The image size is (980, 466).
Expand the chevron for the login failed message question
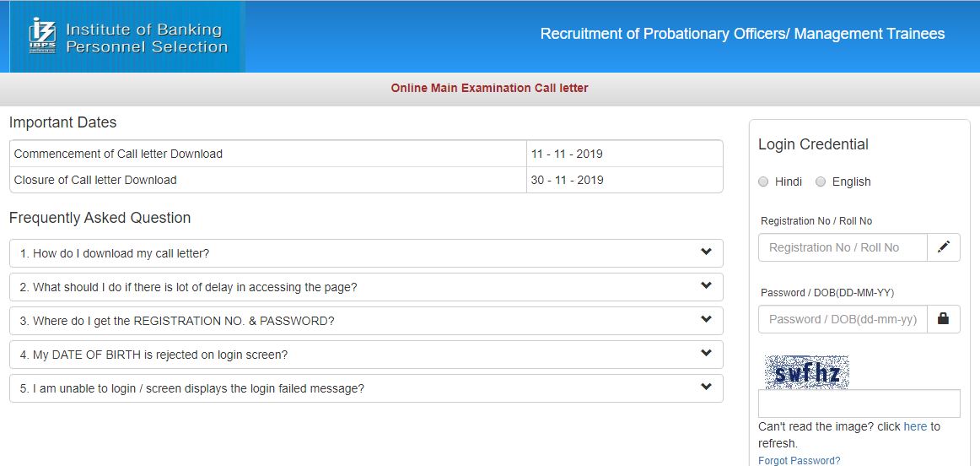(x=706, y=387)
